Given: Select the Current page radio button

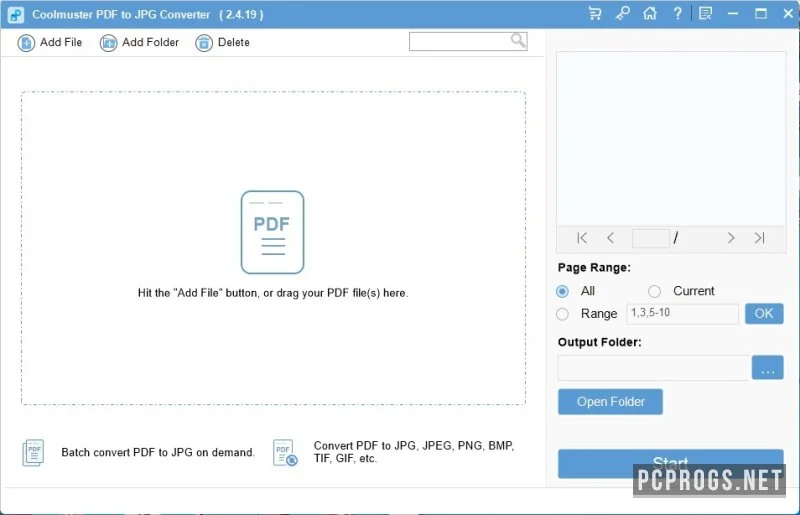Looking at the screenshot, I should (654, 291).
